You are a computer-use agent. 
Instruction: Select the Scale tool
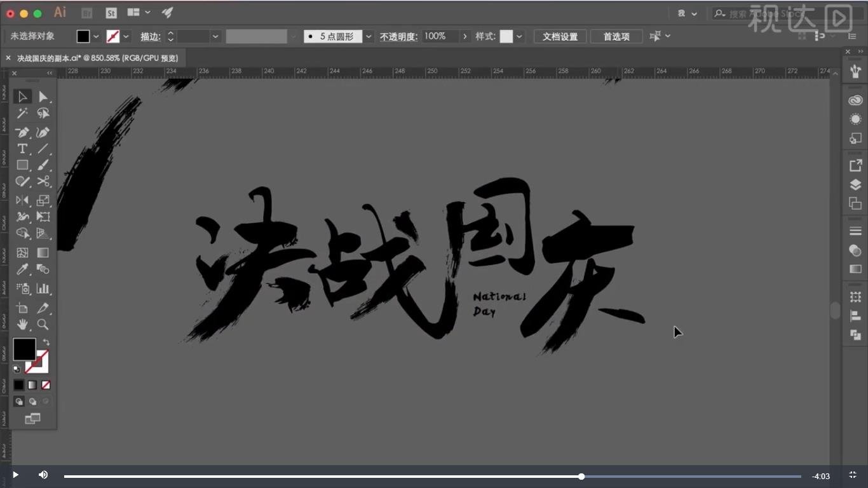[43, 200]
